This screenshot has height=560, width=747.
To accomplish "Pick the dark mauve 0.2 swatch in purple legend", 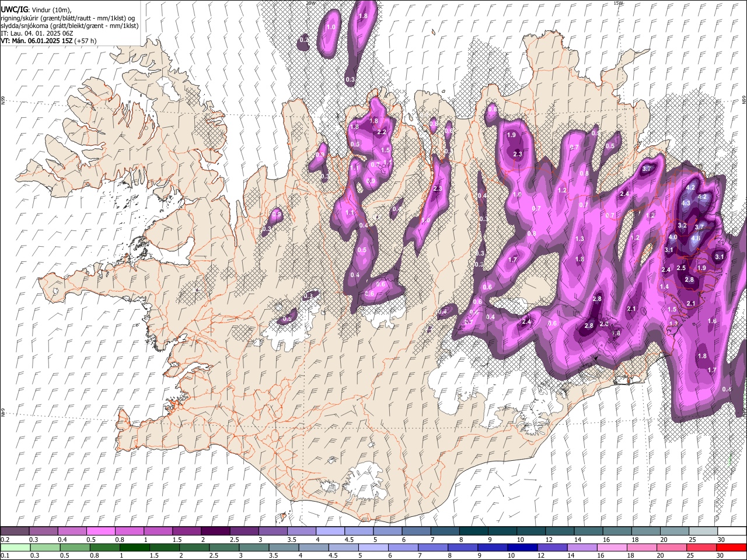I will coord(15,531).
